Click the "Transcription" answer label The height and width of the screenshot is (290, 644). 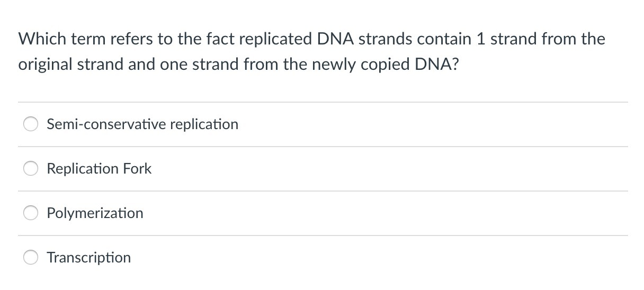(88, 258)
